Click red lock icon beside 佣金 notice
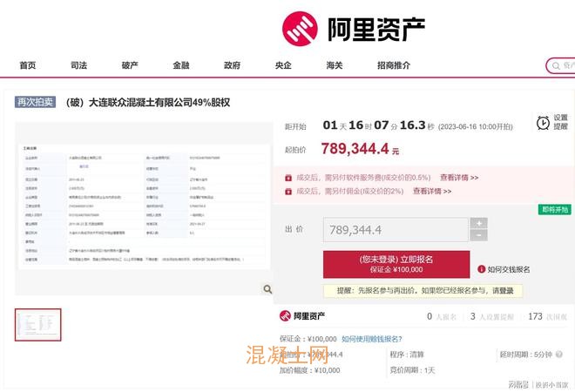 [288, 191]
